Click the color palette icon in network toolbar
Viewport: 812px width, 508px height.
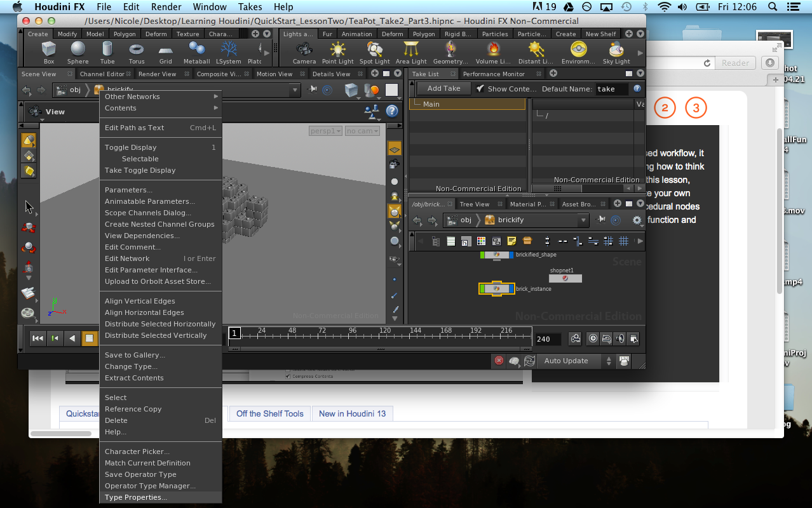[481, 241]
